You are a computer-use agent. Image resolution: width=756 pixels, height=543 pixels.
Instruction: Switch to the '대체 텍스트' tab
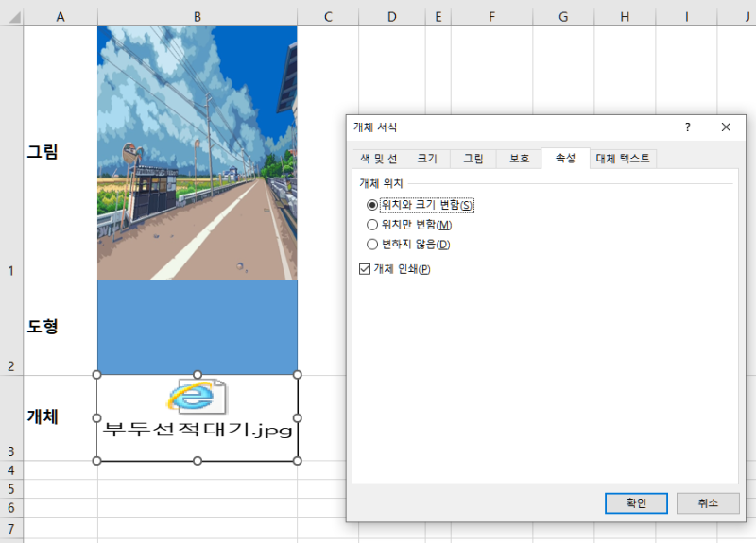tap(623, 159)
